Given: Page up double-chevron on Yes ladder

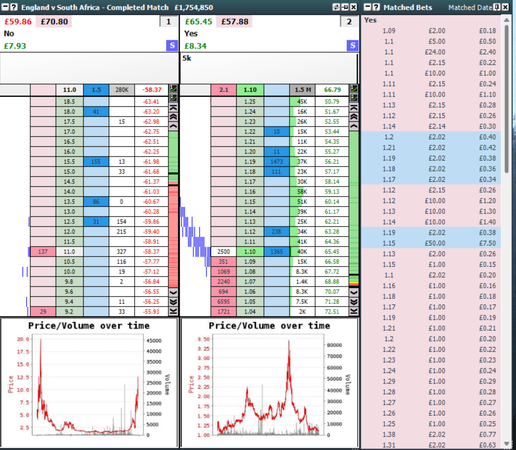Looking at the screenshot, I should click(354, 117).
